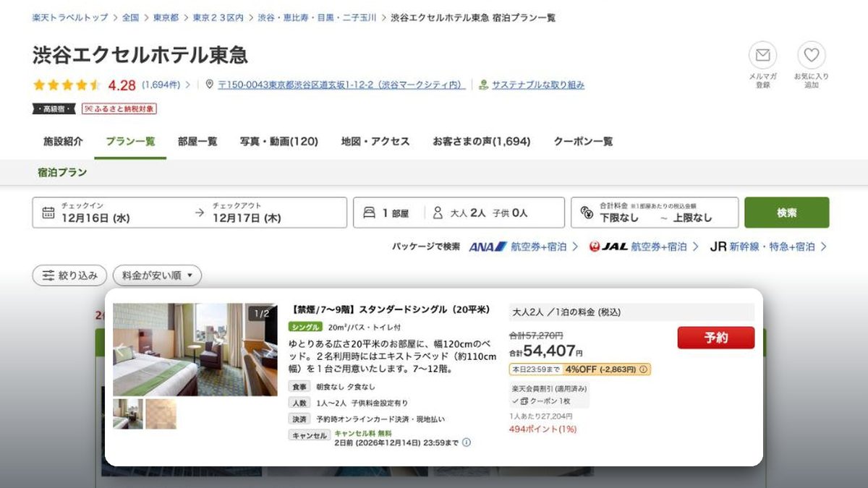Screen dimensions: 868x488
Task: Open the main room photo
Action: (x=195, y=349)
